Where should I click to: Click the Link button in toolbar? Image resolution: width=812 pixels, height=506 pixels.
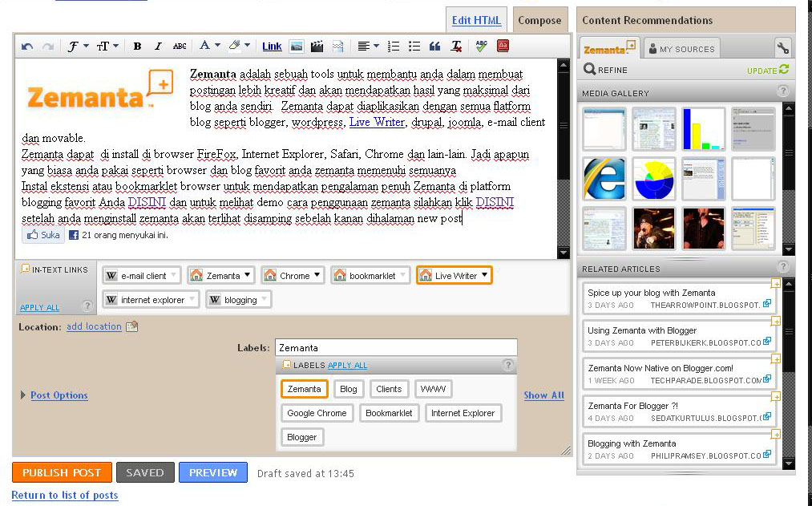point(272,47)
